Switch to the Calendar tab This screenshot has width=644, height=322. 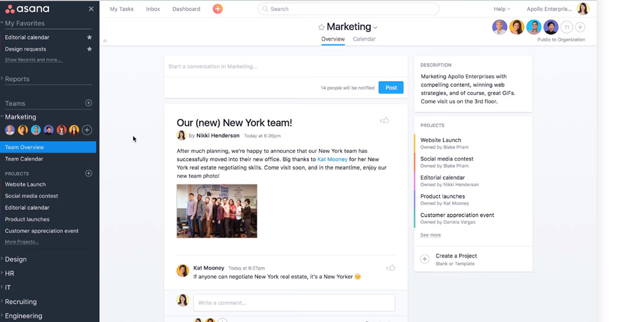[x=364, y=39]
